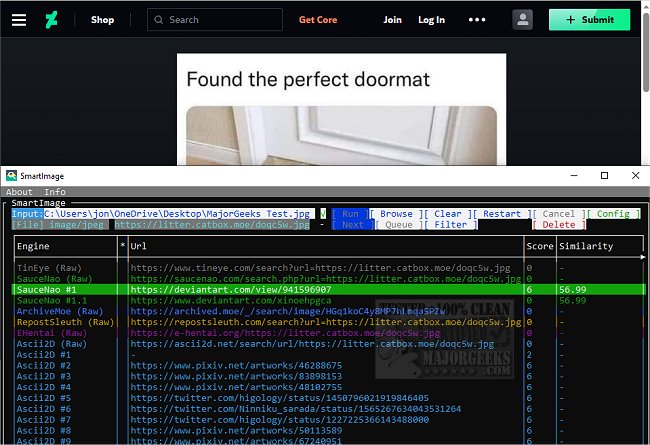Click the litter.catbox.moe uploaded URL
The height and width of the screenshot is (445, 650).
click(212, 224)
